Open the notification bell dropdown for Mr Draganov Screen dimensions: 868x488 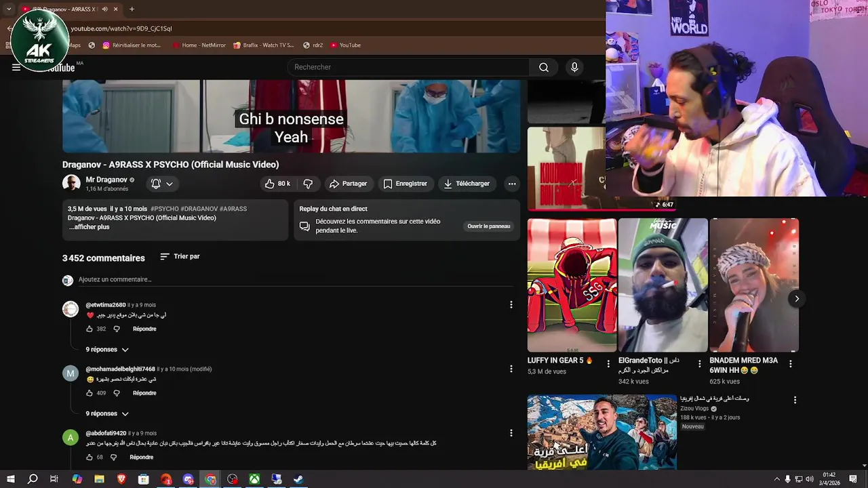tap(161, 184)
